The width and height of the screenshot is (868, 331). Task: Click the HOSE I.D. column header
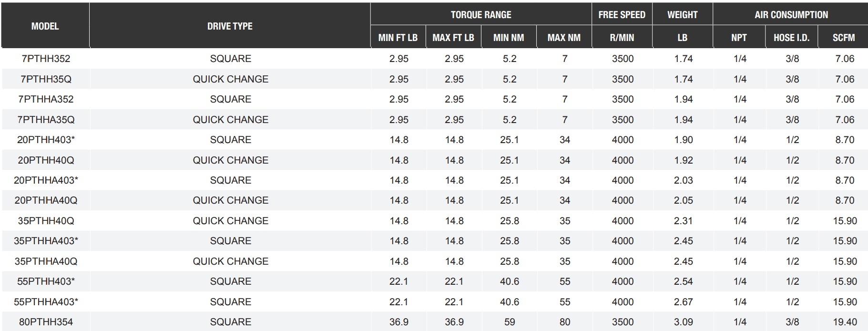click(791, 38)
